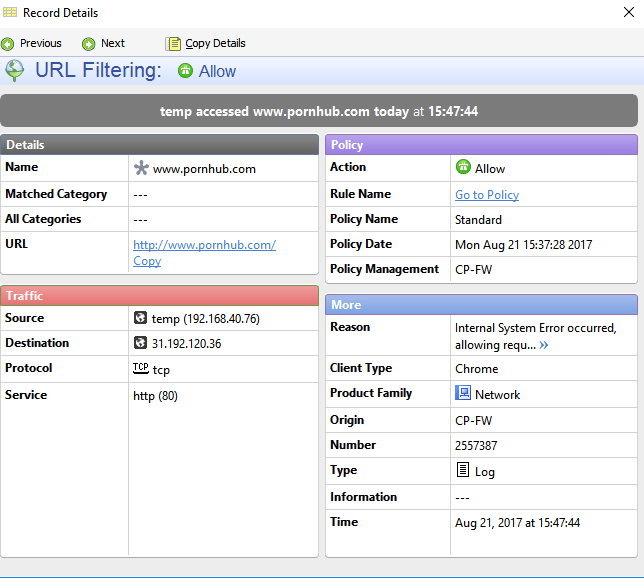Image resolution: width=644 pixels, height=578 pixels.
Task: Click the Rule Name label
Action: (x=360, y=193)
